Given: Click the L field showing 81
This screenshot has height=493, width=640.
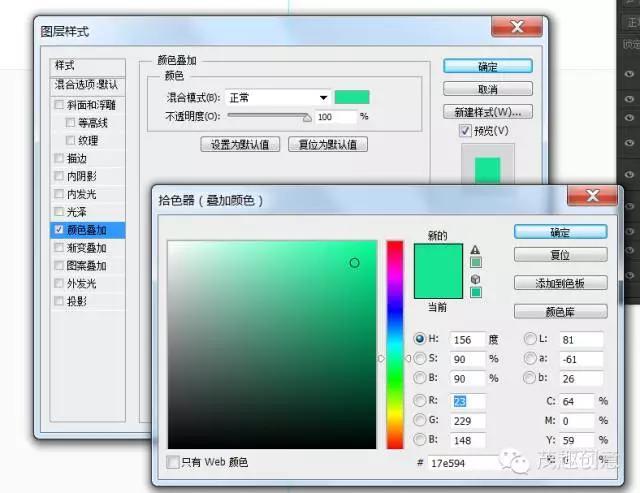Looking at the screenshot, I should (581, 340).
